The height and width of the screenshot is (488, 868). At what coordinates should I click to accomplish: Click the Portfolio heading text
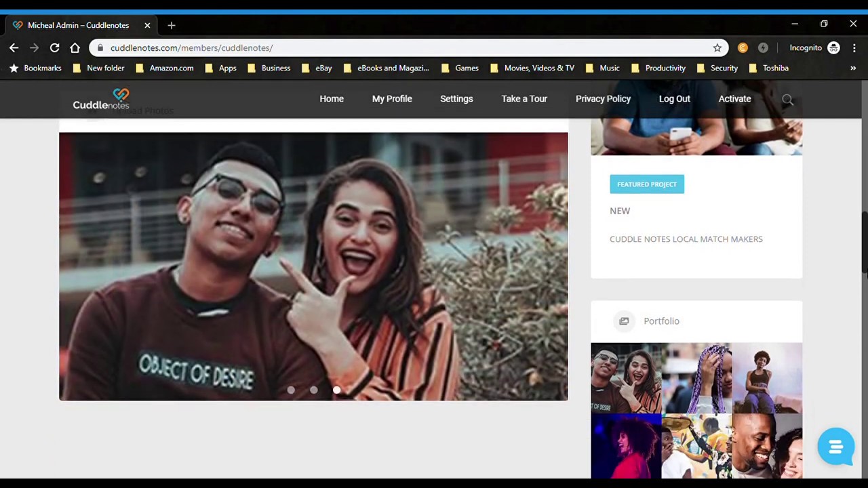[661, 321]
